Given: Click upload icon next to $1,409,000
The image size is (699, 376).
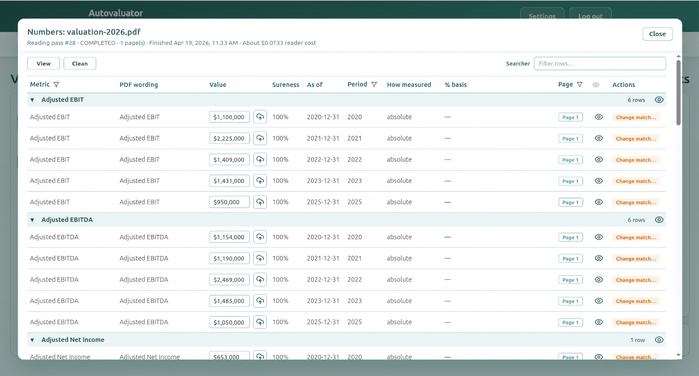Looking at the screenshot, I should pos(260,159).
